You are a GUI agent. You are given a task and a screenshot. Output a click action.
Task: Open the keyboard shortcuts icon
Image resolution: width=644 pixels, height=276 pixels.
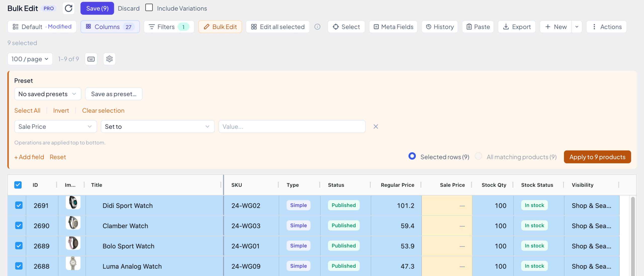click(91, 59)
